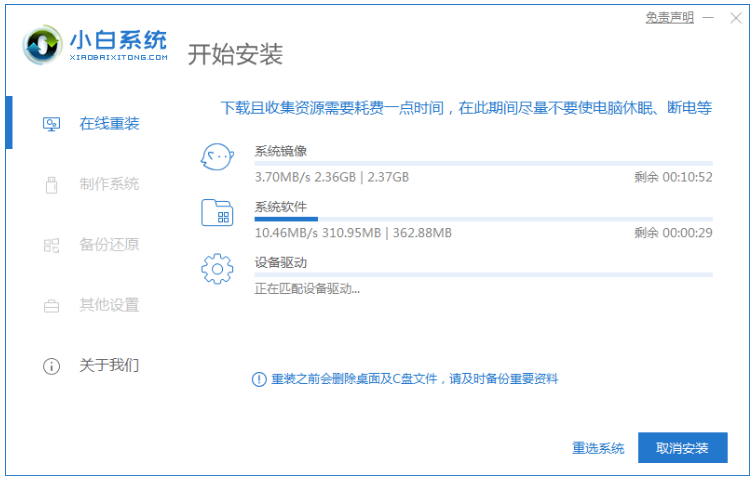Viewport: 755px width, 483px height.
Task: Click the 关于我们 info circle icon
Action: point(51,366)
